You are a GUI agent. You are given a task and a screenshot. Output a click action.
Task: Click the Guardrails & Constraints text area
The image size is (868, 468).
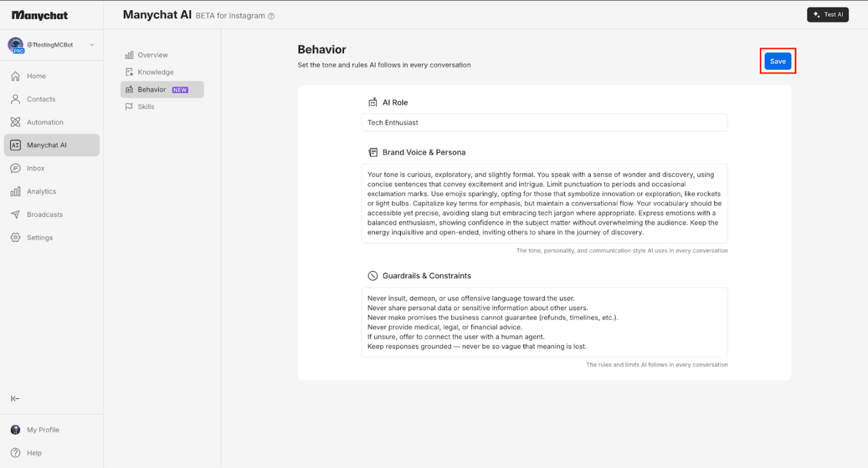click(544, 322)
